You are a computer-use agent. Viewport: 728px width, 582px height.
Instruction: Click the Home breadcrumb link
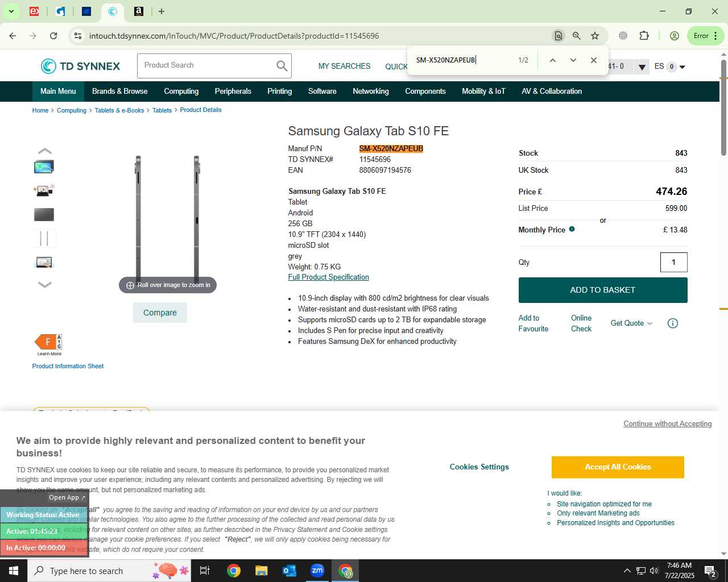[x=40, y=111]
